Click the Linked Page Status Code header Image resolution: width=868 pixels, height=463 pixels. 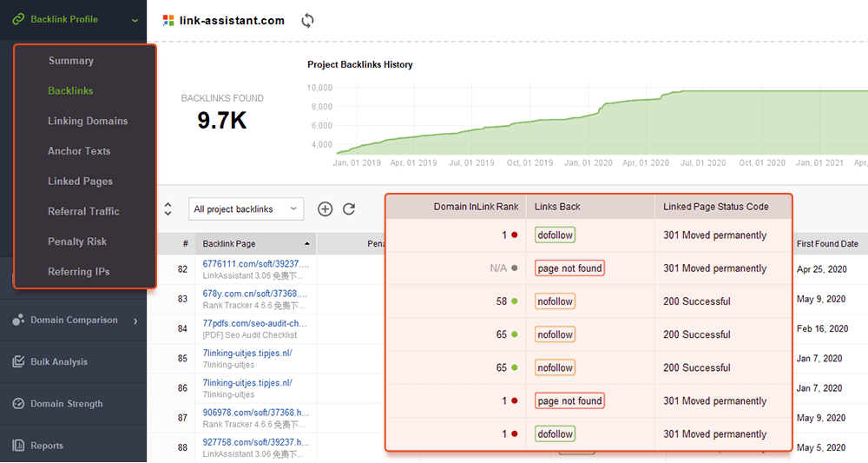(716, 207)
